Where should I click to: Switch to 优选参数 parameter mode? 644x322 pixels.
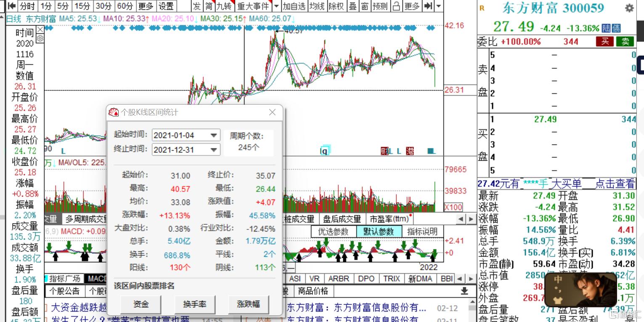click(x=334, y=232)
